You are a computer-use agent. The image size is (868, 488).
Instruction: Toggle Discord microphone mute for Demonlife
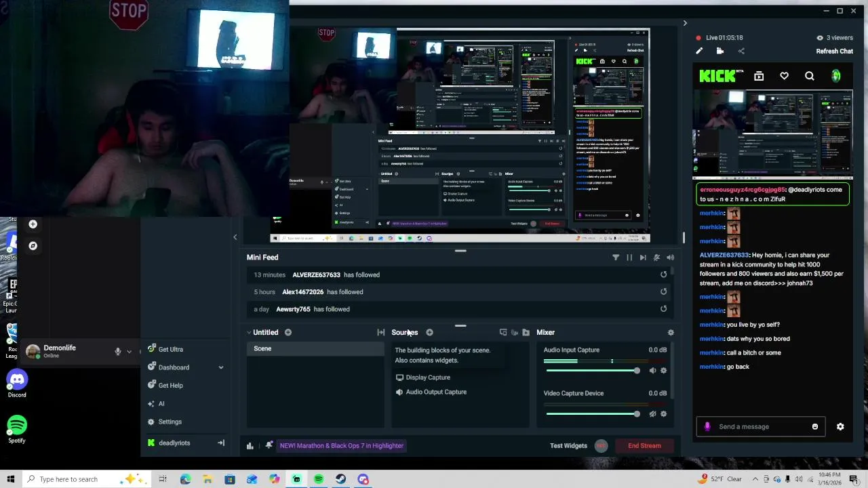pyautogui.click(x=117, y=351)
